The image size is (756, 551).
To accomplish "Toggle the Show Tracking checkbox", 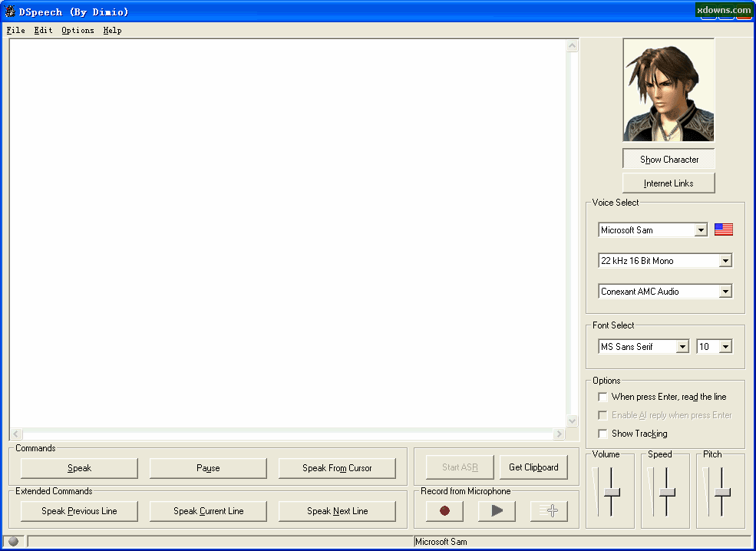I will (602, 434).
